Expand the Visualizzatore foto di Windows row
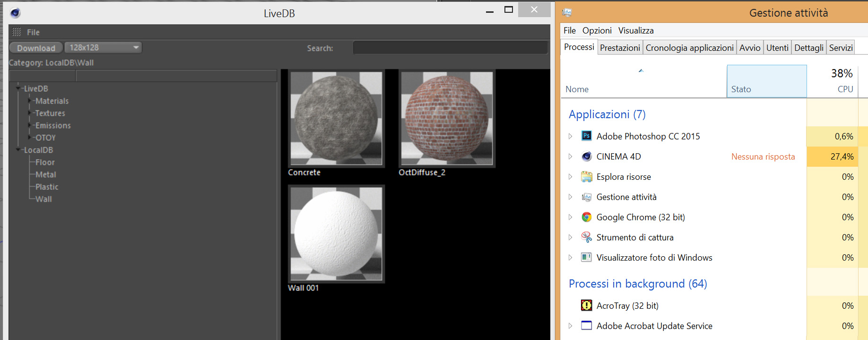Screen dimensions: 868x340 pyautogui.click(x=570, y=258)
